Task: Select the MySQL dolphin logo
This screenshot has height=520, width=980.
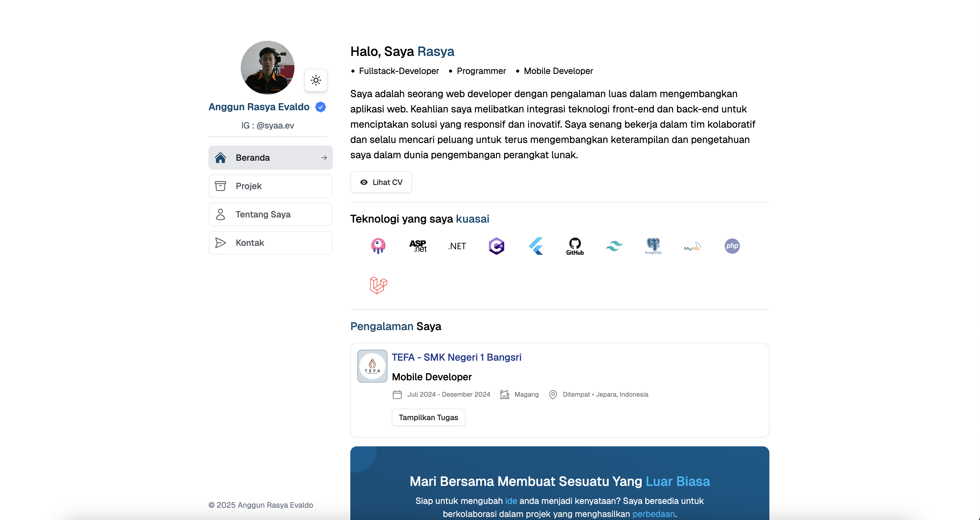Action: pyautogui.click(x=692, y=246)
